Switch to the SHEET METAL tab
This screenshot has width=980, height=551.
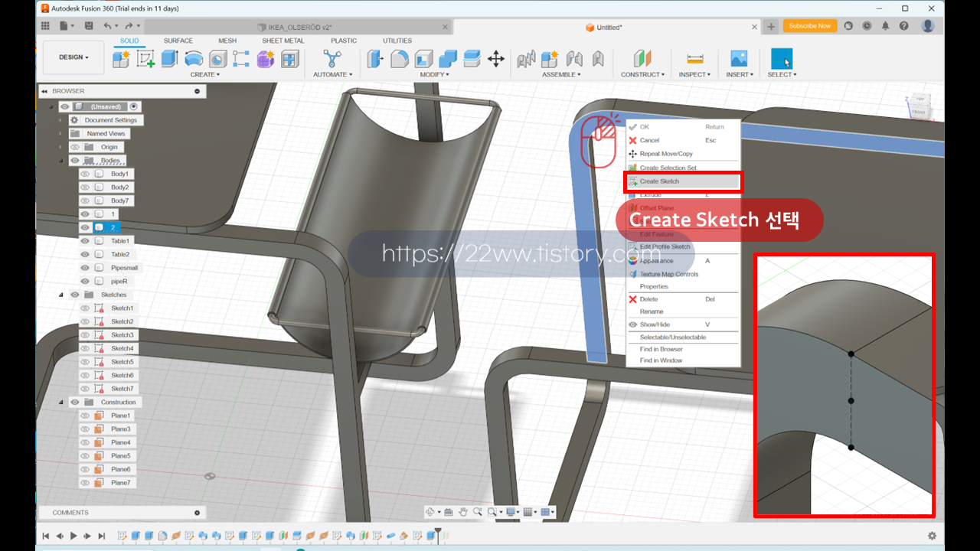(x=283, y=41)
